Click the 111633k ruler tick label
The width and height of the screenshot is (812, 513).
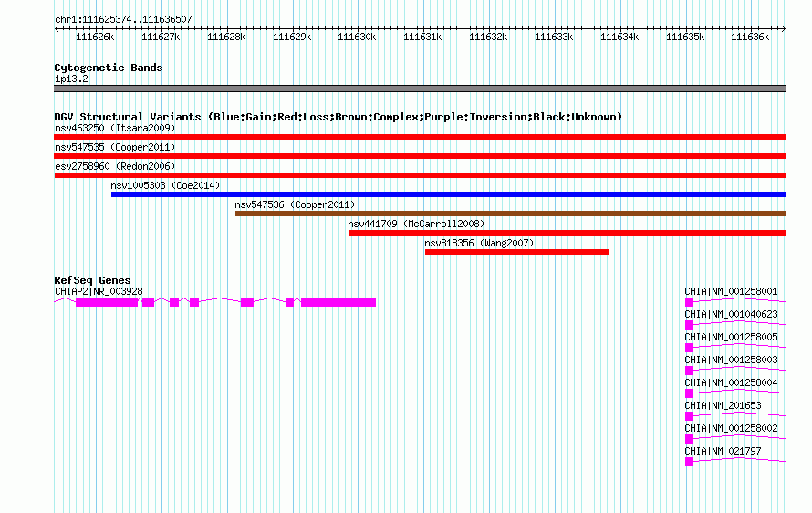coord(554,37)
